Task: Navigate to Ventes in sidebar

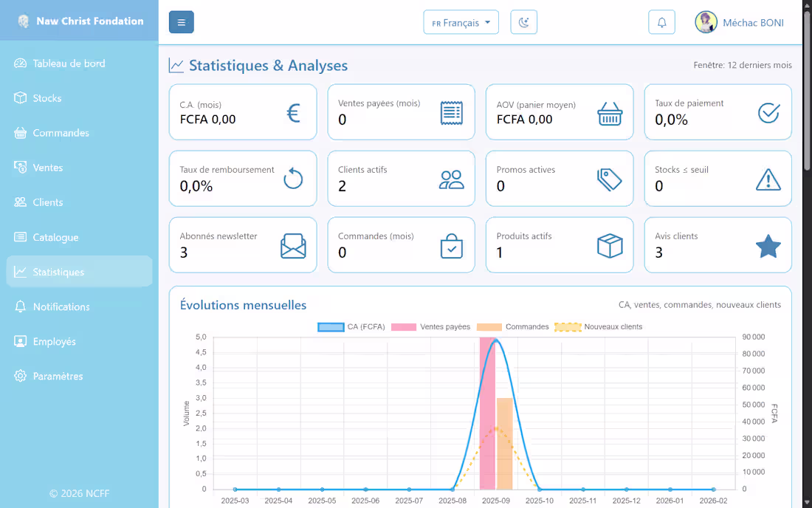Action: pos(79,168)
